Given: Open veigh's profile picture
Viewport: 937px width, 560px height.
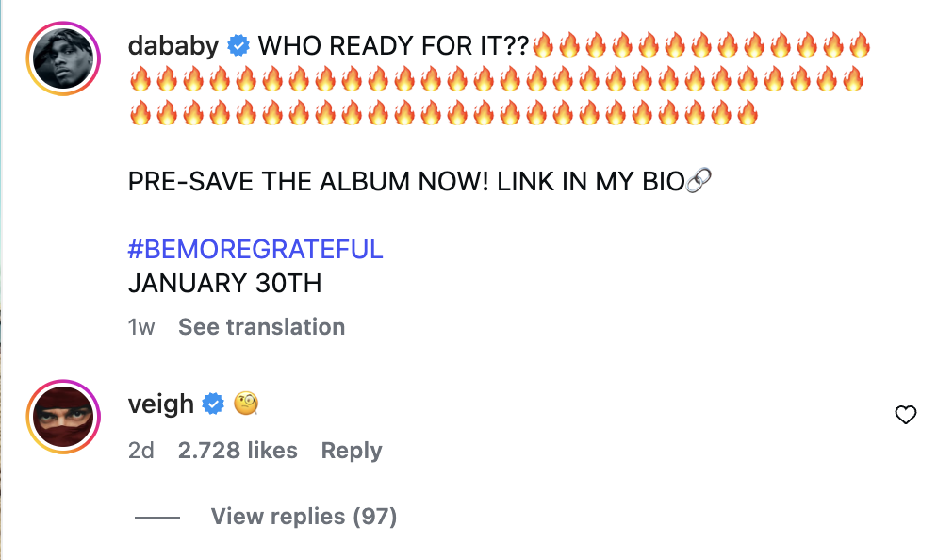Looking at the screenshot, I should [x=65, y=416].
